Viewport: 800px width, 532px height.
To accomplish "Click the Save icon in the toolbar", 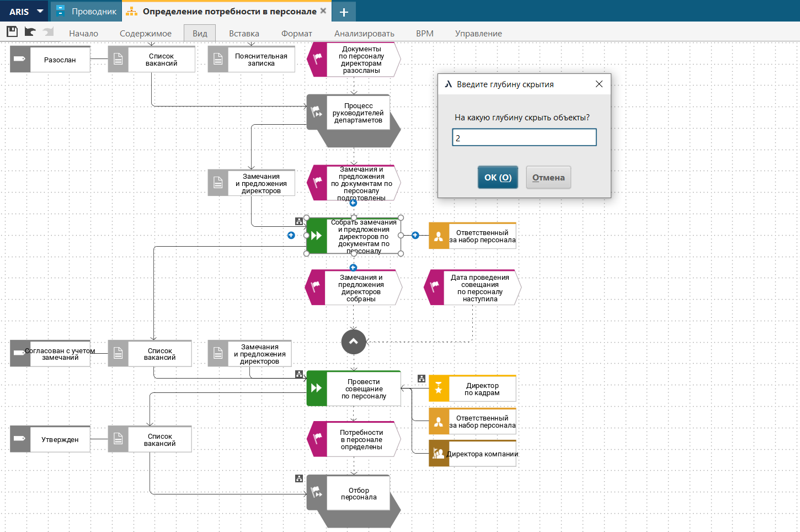I will (12, 32).
